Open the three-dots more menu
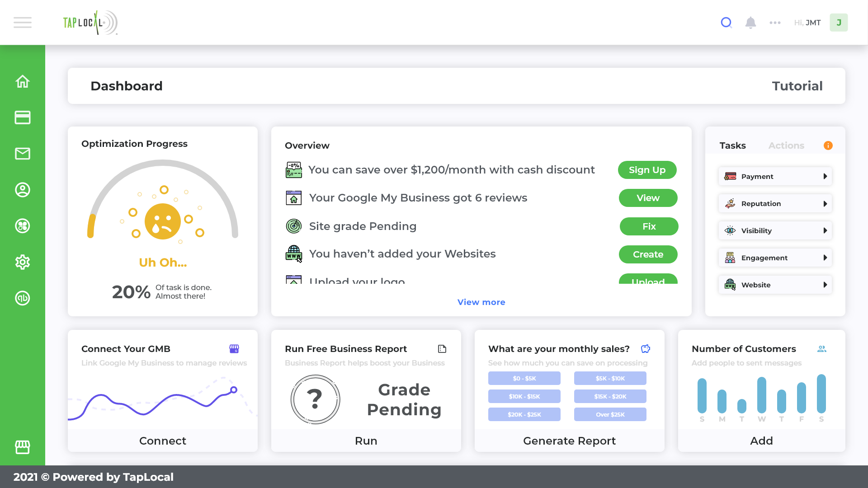 775,23
